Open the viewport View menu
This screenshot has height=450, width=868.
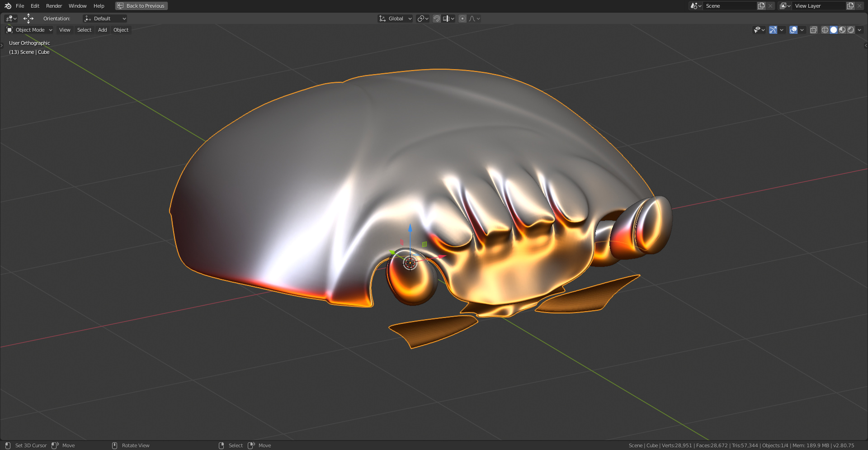coord(65,30)
